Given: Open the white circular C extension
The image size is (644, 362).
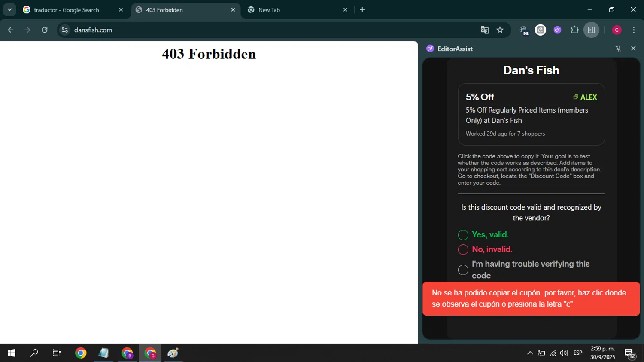Looking at the screenshot, I should [x=541, y=30].
